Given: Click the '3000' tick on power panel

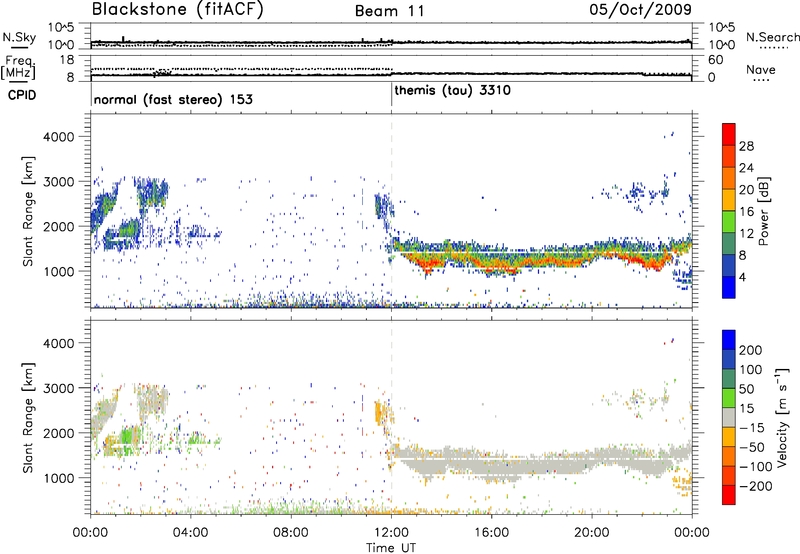Looking at the screenshot, I should pyautogui.click(x=59, y=182).
